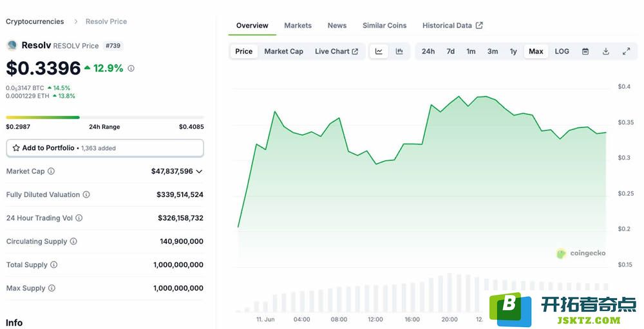644x329 pixels.
Task: Open Historical Data external link icon
Action: (x=479, y=26)
